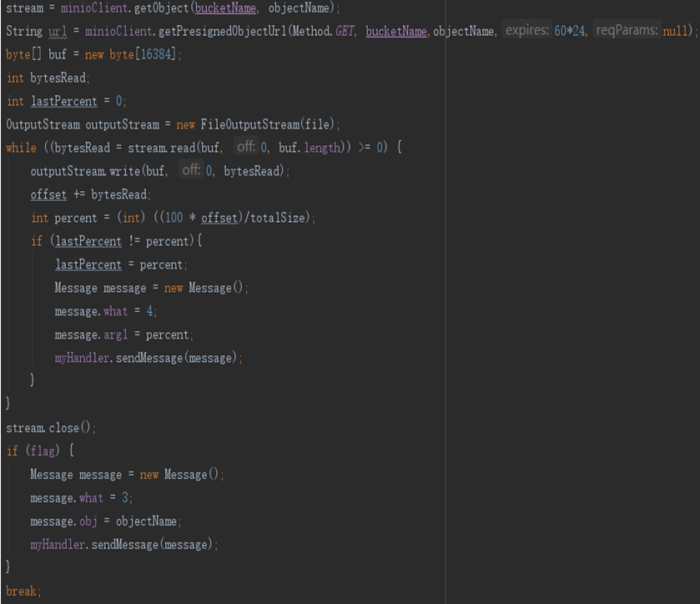Click 'stream.read' call in while condition

click(162, 148)
